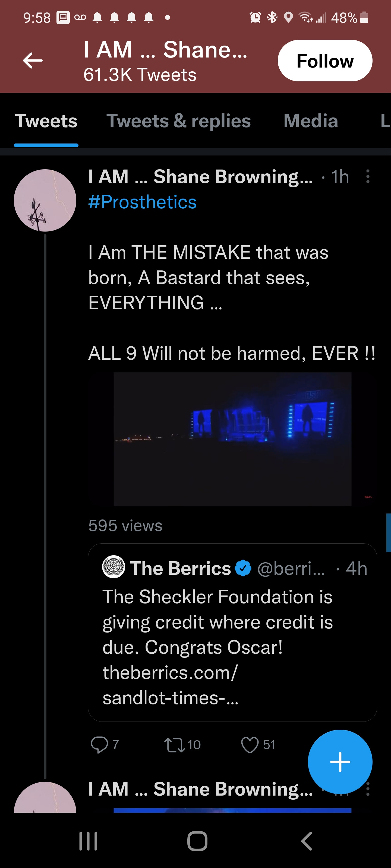Tap the back arrow in profile header

point(33,61)
